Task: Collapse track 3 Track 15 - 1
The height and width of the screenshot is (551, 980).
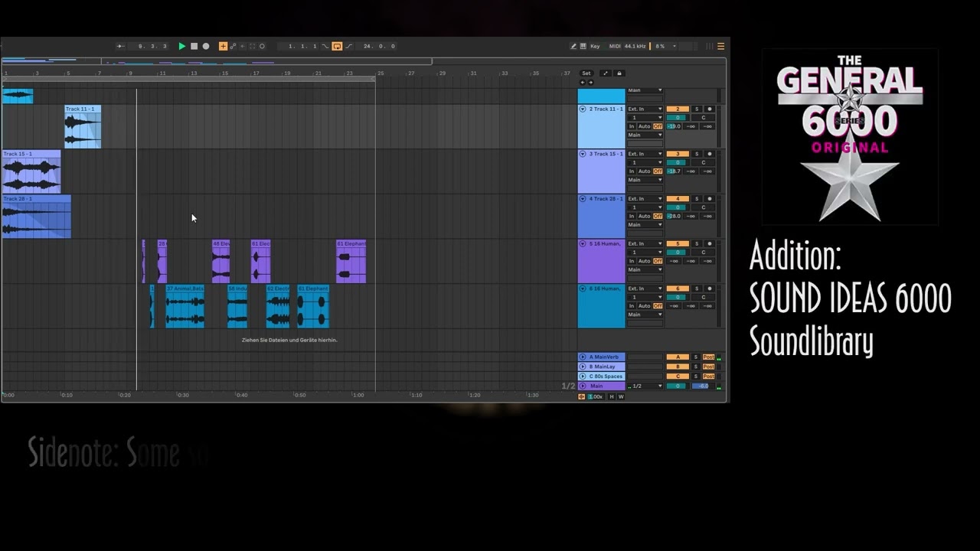Action: (x=583, y=154)
